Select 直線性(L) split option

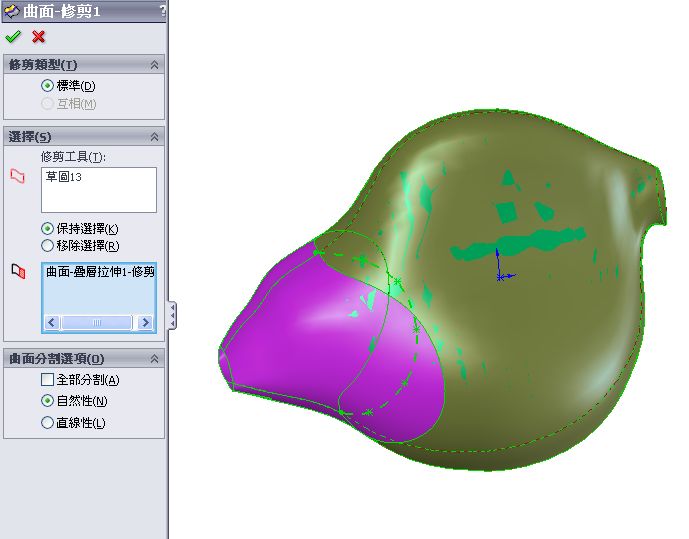[x=47, y=423]
